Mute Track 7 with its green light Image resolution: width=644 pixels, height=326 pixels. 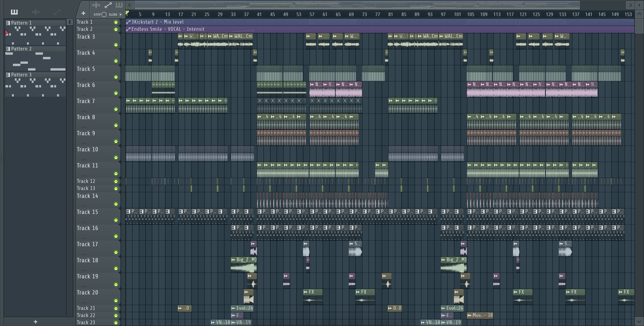116,109
